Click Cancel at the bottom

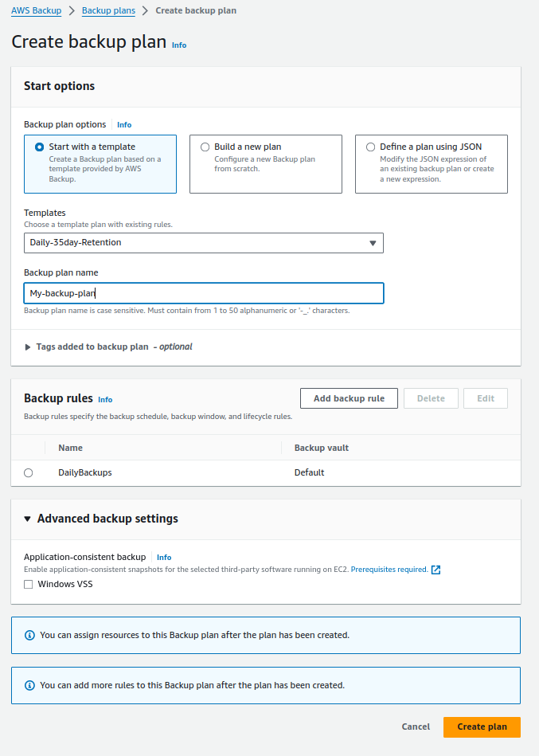coord(416,727)
